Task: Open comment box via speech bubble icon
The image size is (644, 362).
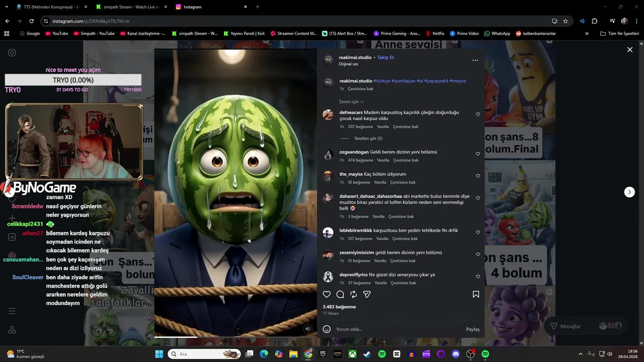Action: [340, 294]
